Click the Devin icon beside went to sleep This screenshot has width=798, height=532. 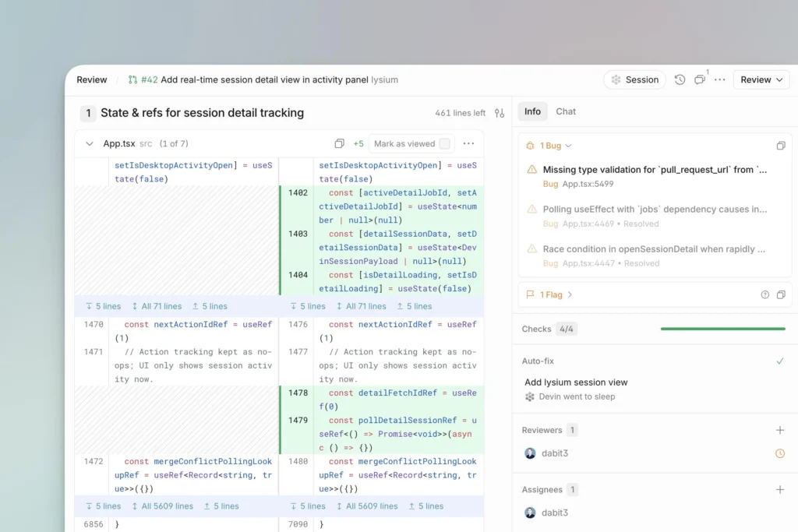point(530,396)
